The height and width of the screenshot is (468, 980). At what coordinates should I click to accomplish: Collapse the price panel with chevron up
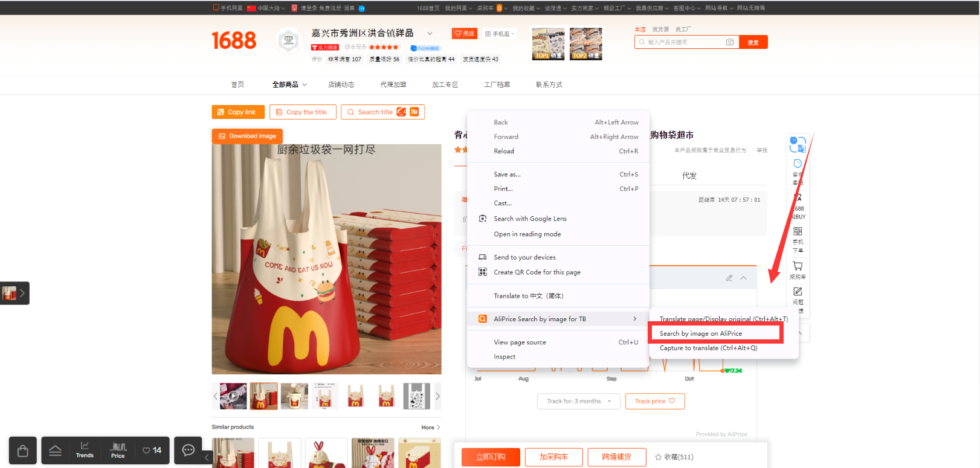tap(743, 278)
